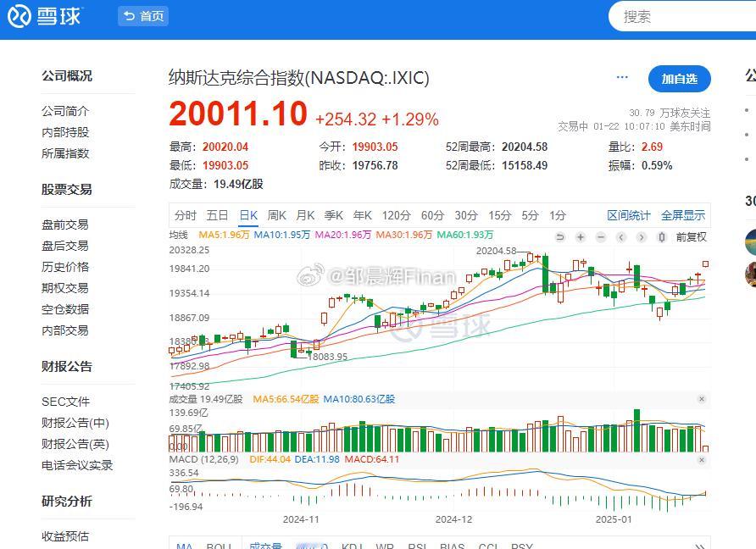Pan the chart left with left chevron
The height and width of the screenshot is (549, 756).
point(621,237)
